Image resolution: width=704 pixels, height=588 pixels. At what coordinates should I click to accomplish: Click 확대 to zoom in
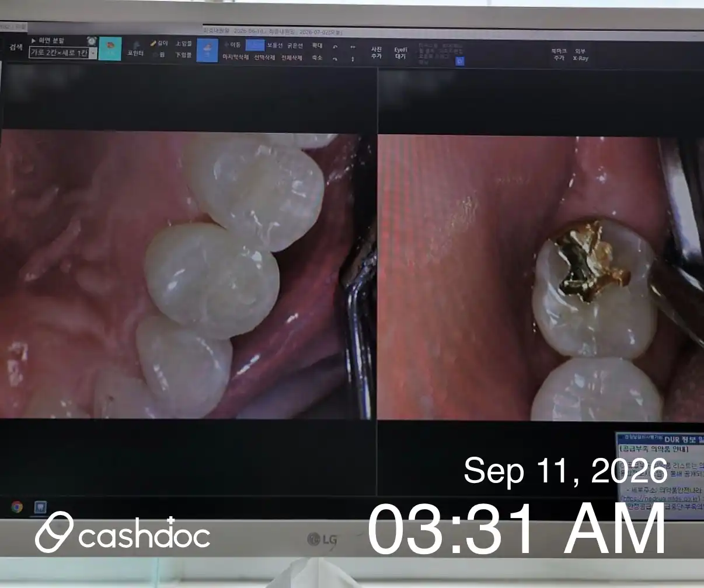pos(317,45)
